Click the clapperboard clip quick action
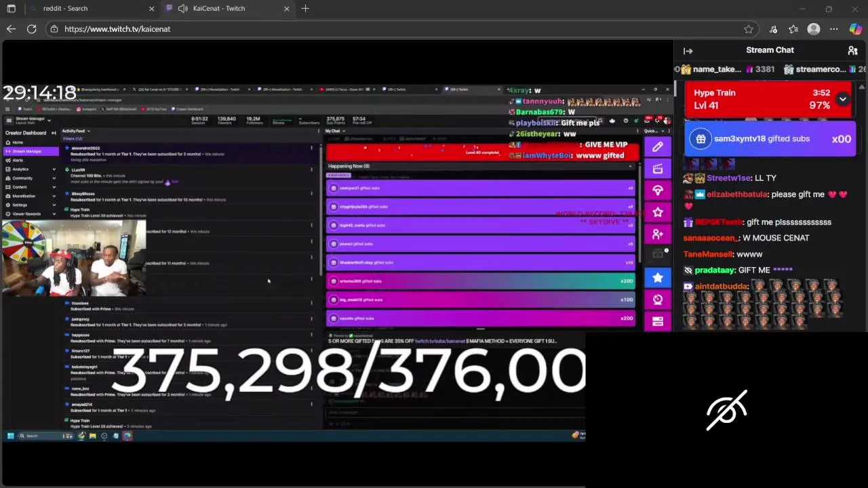This screenshot has height=488, width=868. tap(657, 169)
